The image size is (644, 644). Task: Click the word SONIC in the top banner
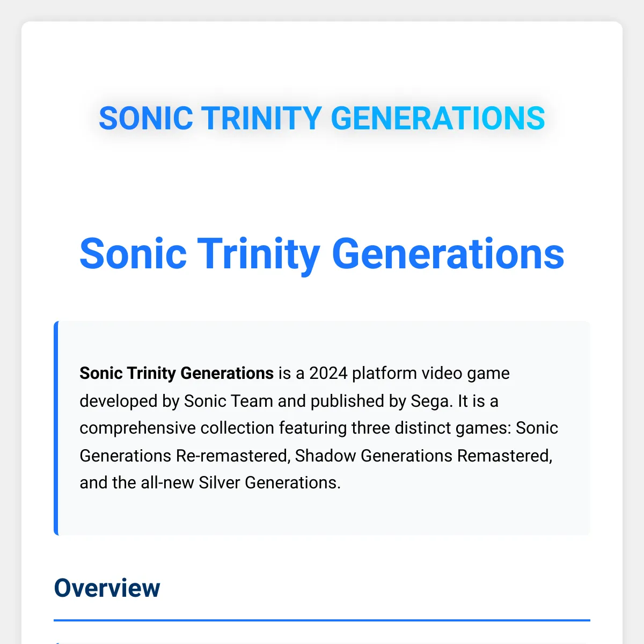click(x=146, y=118)
